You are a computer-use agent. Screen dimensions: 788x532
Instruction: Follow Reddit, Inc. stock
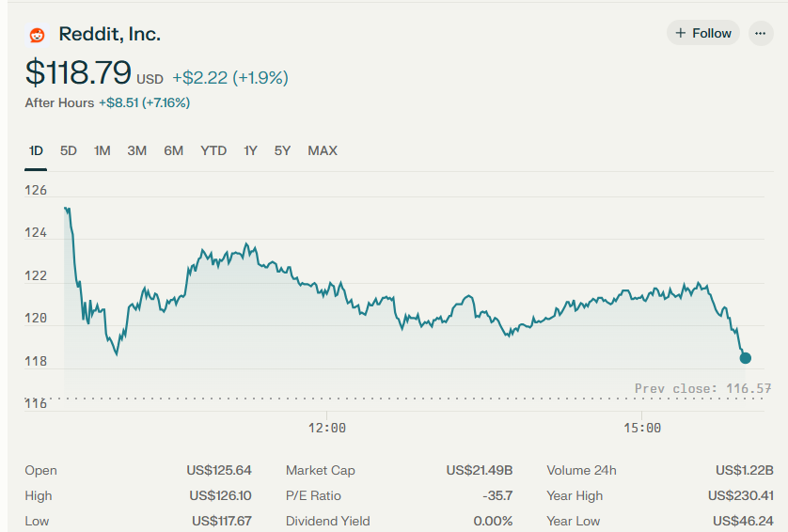tap(703, 33)
